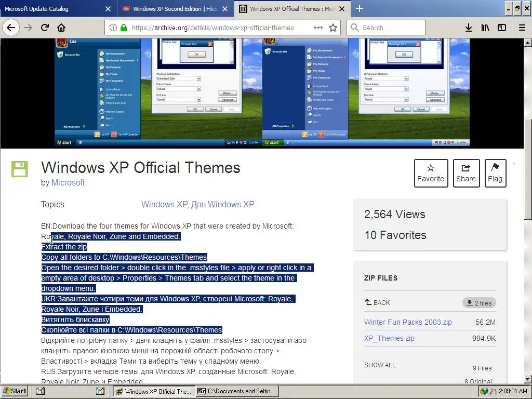
Task: Click the download icon in 2 files pill
Action: [x=469, y=303]
